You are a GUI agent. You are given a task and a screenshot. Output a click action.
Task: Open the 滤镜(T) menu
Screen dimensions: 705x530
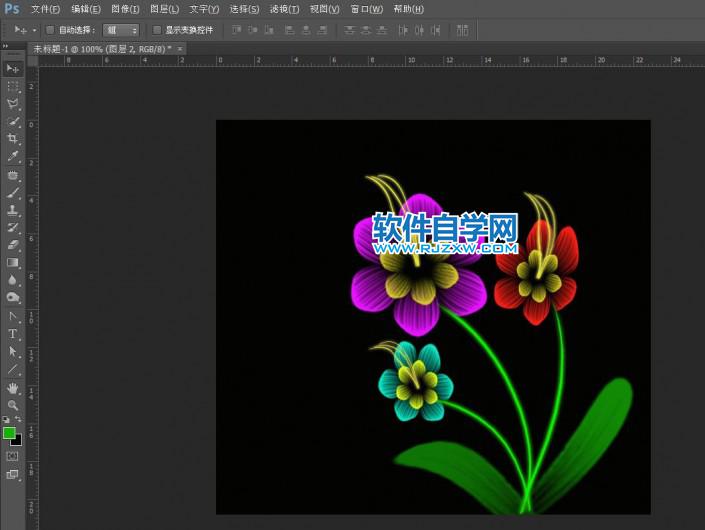tap(284, 9)
